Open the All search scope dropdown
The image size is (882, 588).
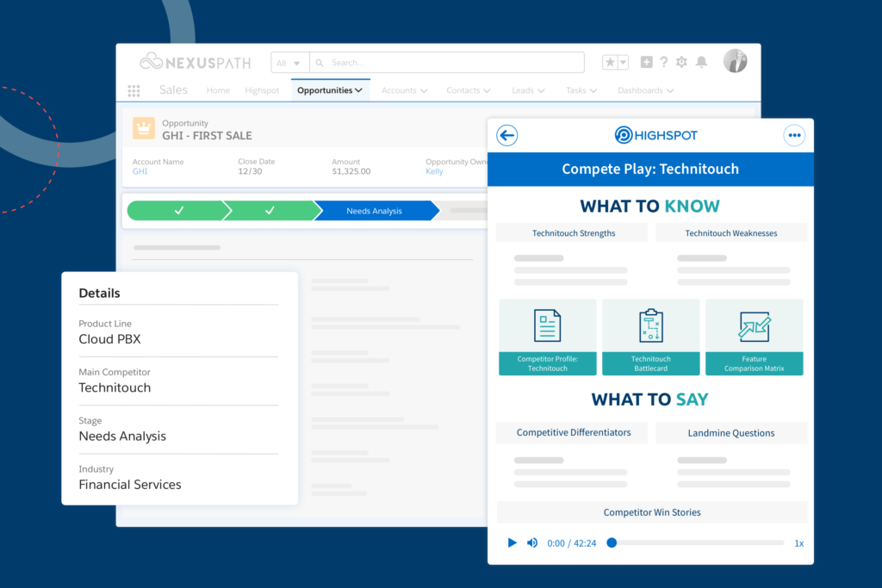coord(289,63)
